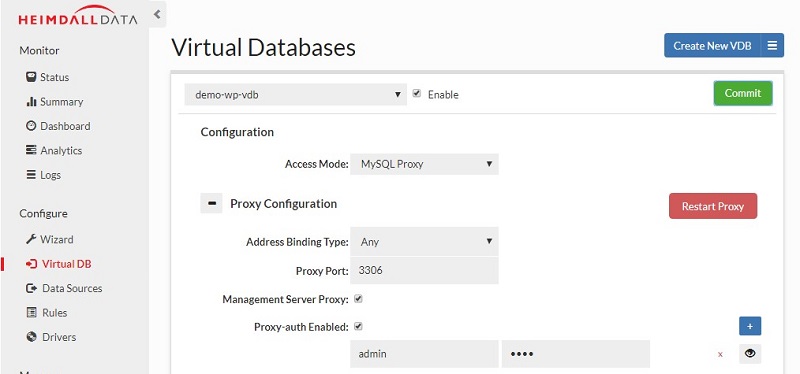
Task: Add a proxy-auth user with plus button
Action: pyautogui.click(x=750, y=326)
